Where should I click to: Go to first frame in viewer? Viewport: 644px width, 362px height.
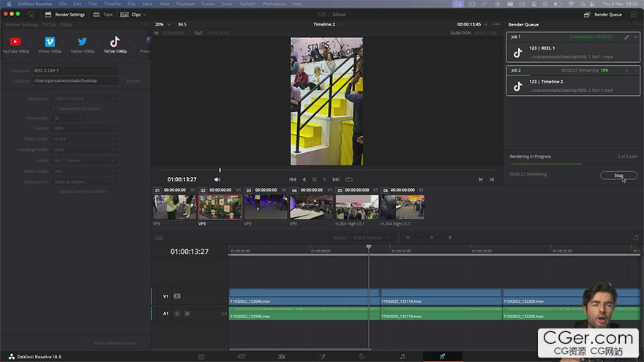293,179
